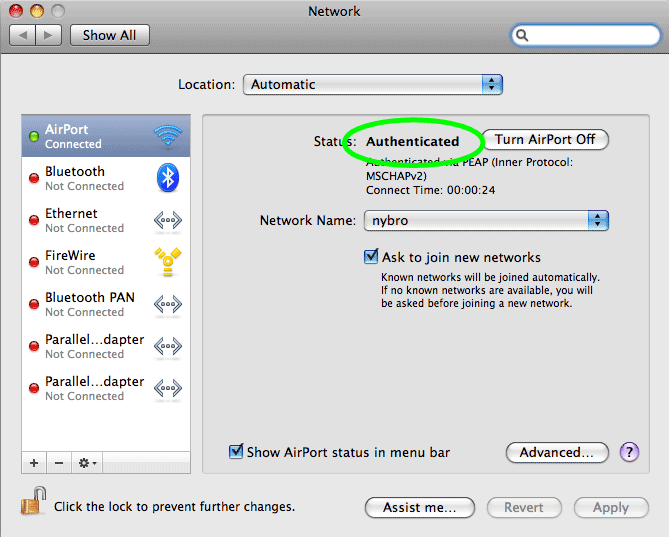Go forward with the right arrow

click(x=49, y=35)
